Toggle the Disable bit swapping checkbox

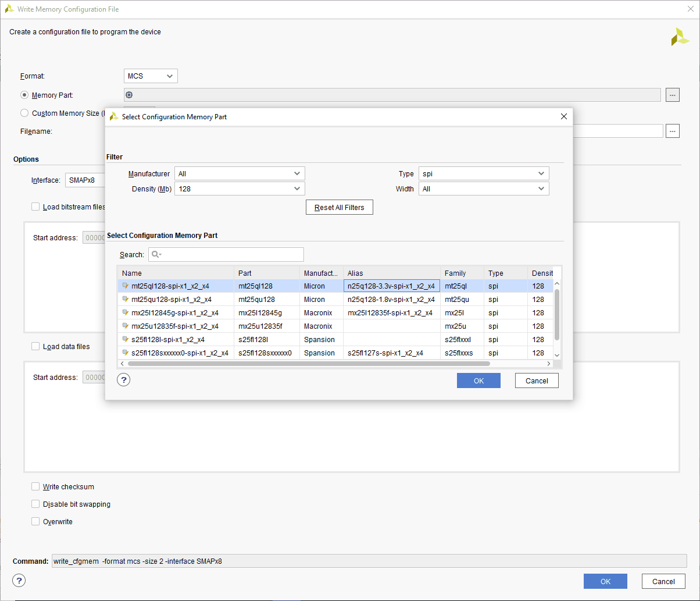(x=36, y=504)
